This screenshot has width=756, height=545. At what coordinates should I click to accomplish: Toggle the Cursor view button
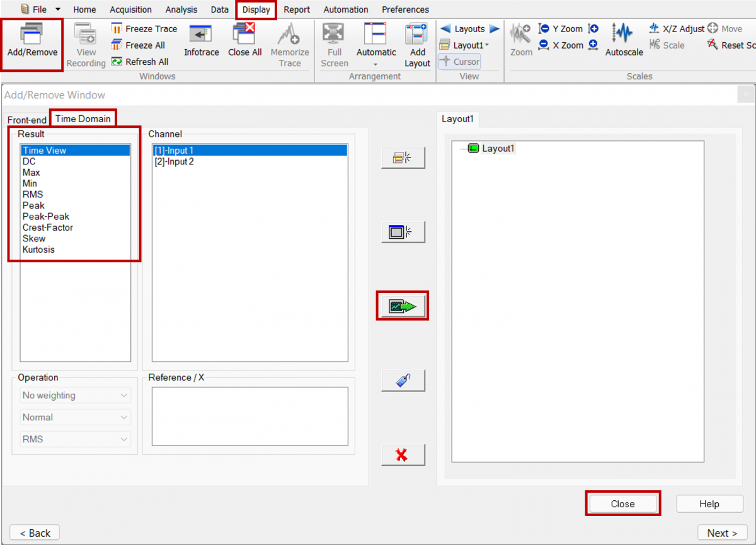click(x=459, y=62)
